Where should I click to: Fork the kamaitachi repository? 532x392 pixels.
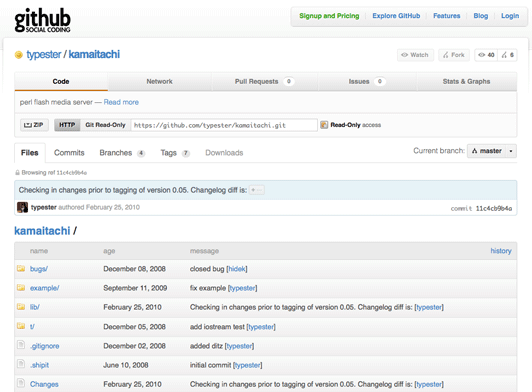(454, 55)
